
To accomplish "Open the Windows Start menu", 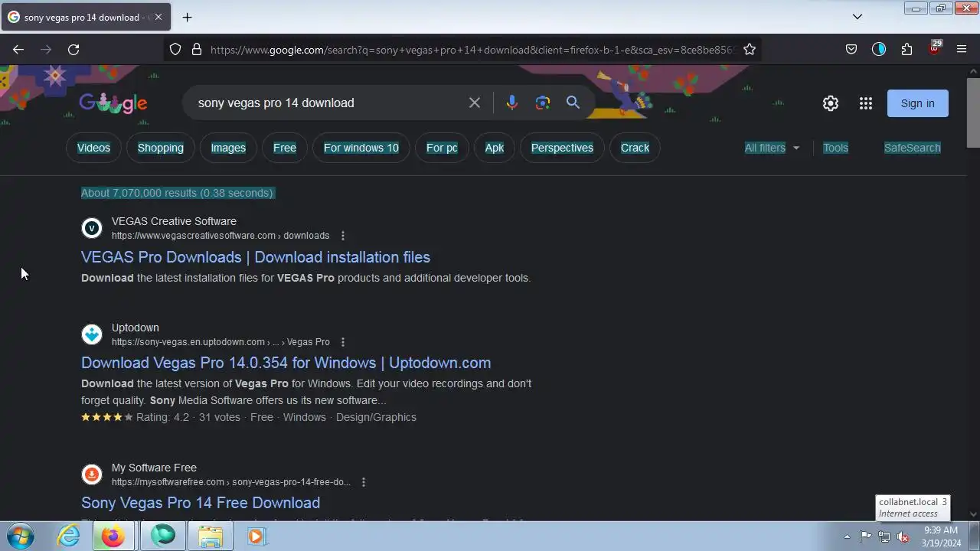I will click(21, 536).
